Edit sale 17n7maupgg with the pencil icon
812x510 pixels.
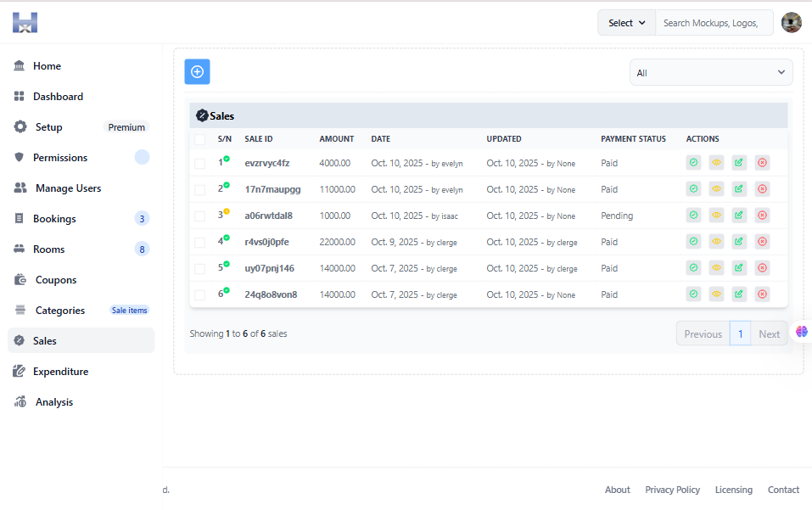pos(738,188)
